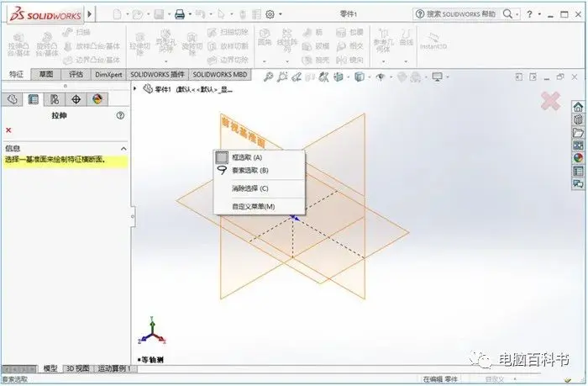
Task: Open Appearances color ball icon in task pane
Action: tap(578, 158)
